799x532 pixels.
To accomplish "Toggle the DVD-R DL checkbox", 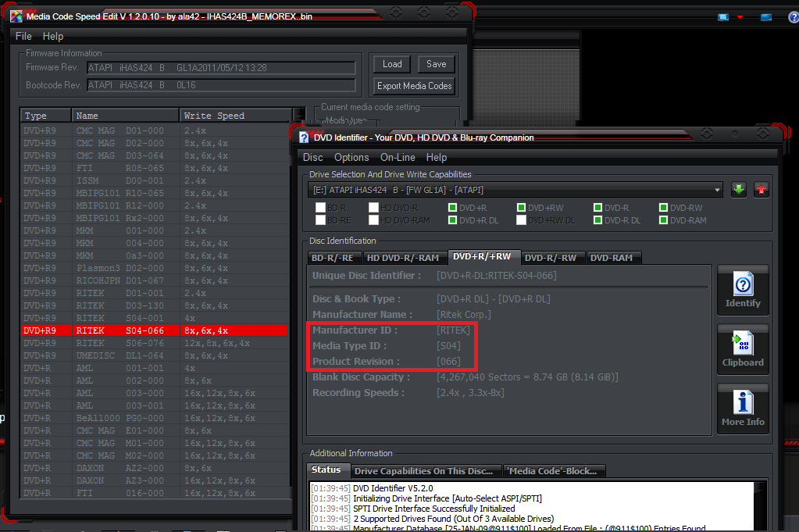I will tap(597, 220).
